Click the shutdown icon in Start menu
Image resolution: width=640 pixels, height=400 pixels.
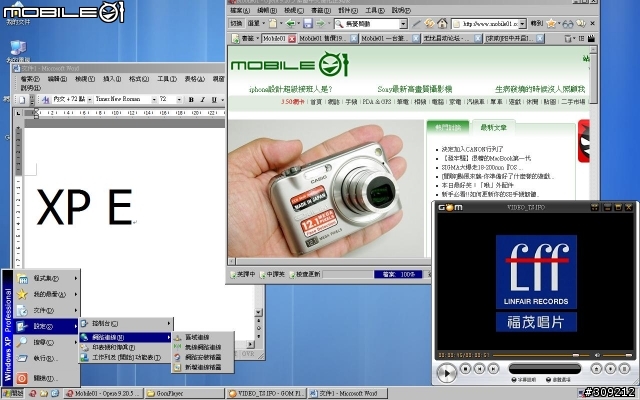22,378
